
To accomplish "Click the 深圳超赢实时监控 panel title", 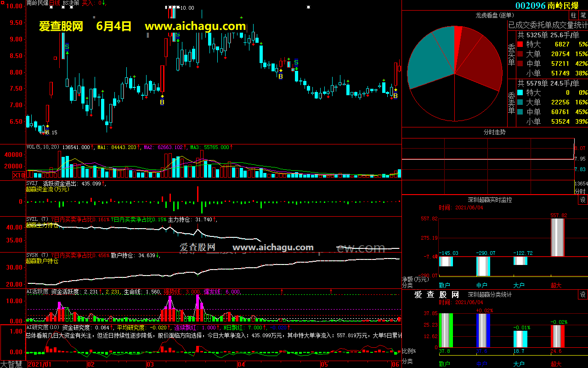I will [490, 200].
